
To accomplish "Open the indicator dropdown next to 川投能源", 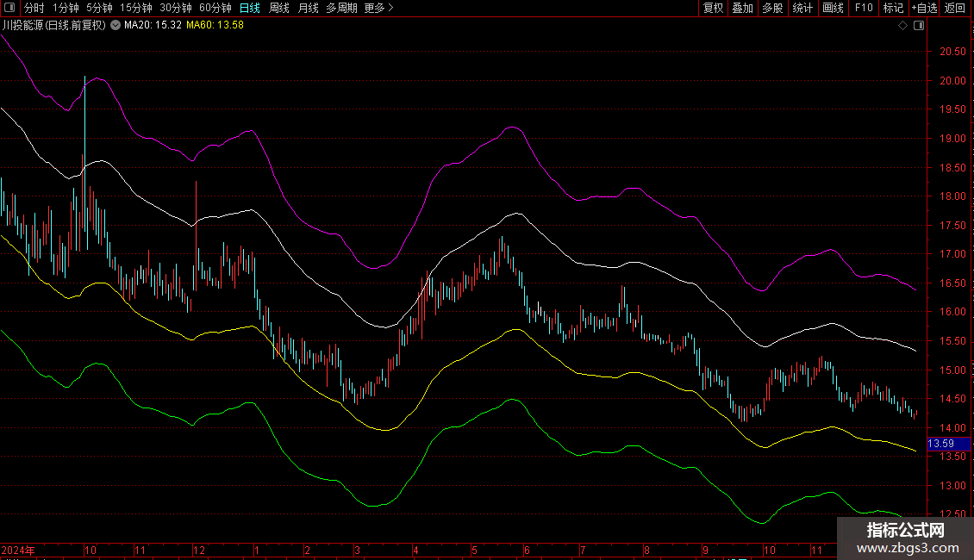I will coord(116,26).
